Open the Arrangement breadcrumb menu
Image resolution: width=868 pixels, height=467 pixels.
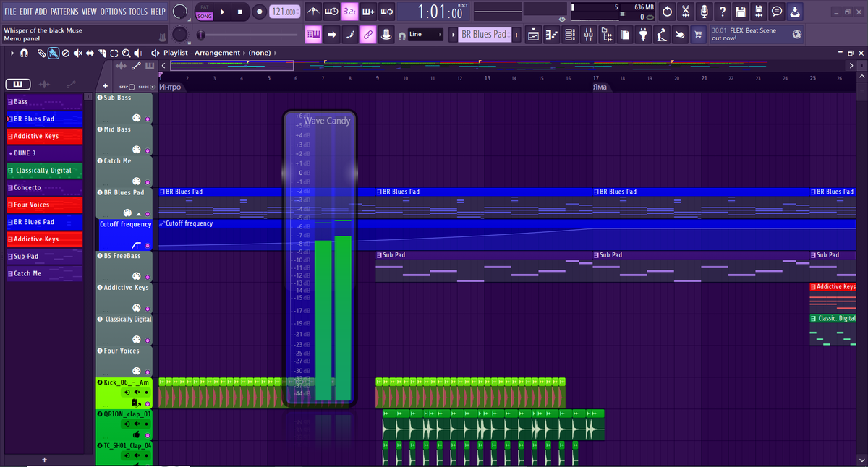tap(221, 53)
